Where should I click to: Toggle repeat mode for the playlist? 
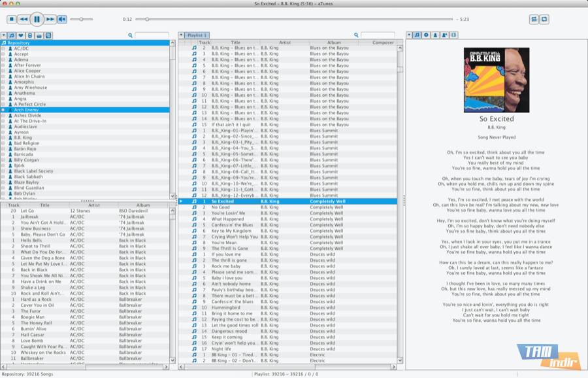coord(544,20)
